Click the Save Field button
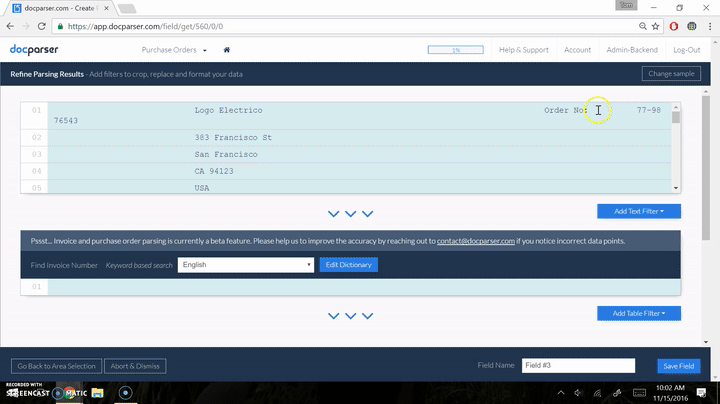Screen dimensions: 720x404 [x=677, y=366]
